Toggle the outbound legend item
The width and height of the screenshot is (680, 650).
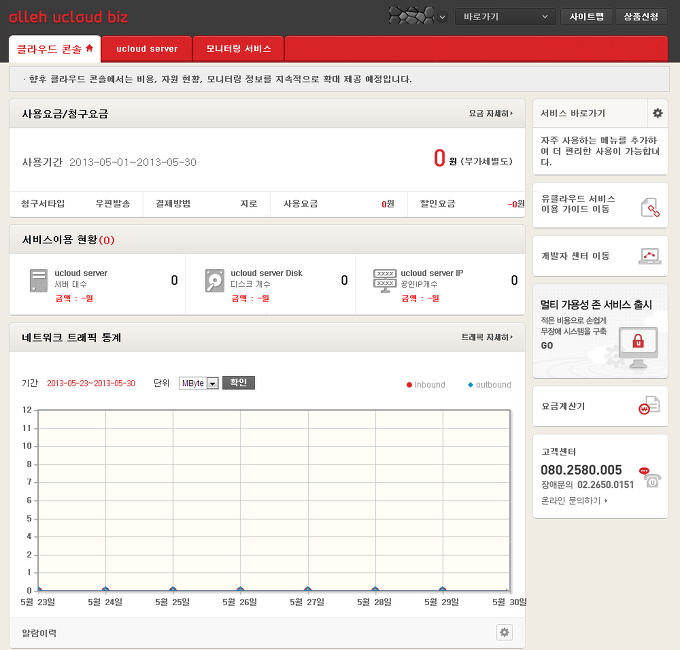(490, 385)
